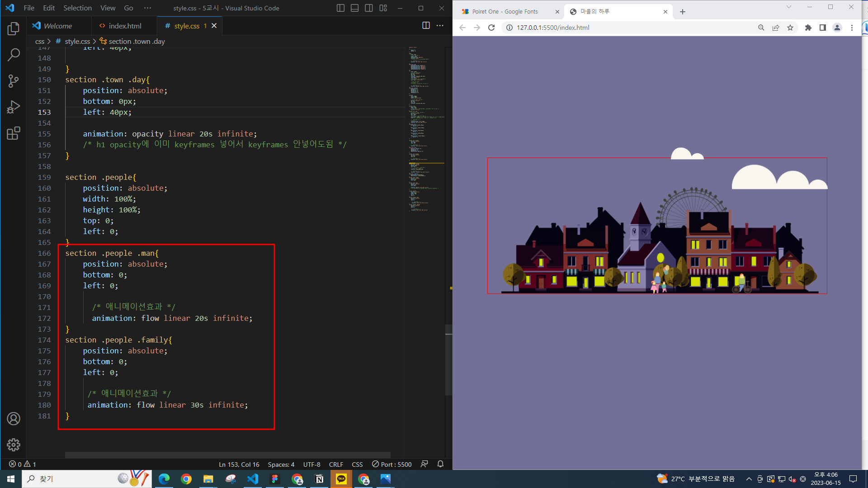Open Source Control view icon
This screenshot has height=488, width=868.
(14, 81)
